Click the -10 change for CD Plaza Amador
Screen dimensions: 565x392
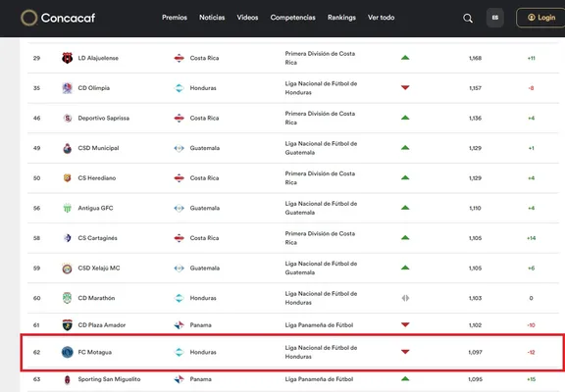tap(531, 325)
